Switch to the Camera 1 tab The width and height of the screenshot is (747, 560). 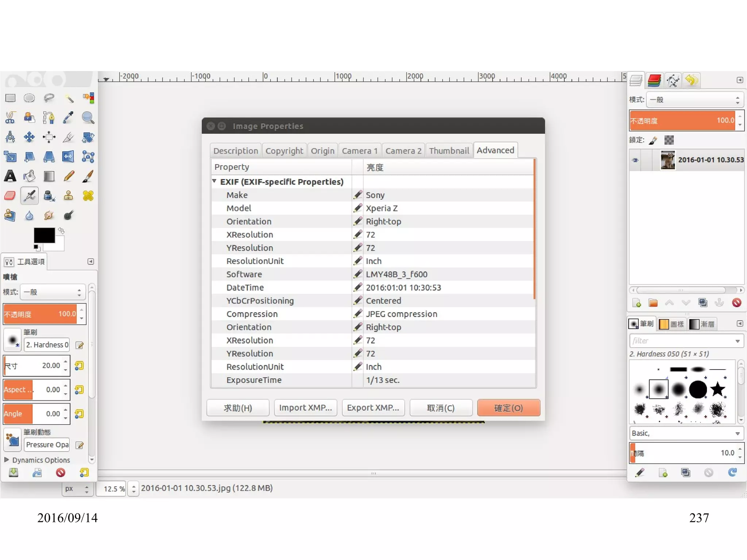359,151
